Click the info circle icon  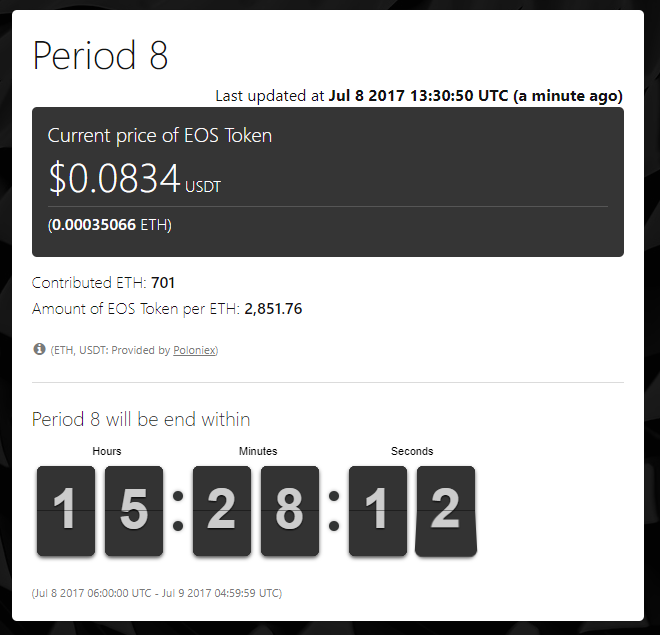click(40, 350)
